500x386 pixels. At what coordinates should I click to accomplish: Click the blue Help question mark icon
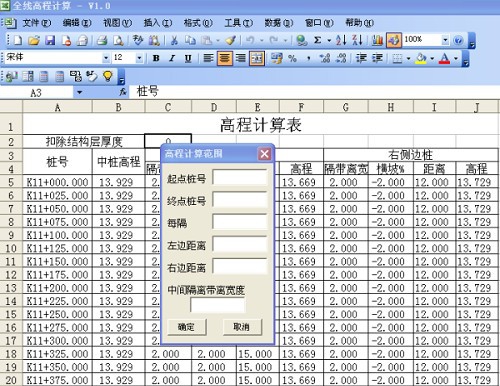[459, 40]
